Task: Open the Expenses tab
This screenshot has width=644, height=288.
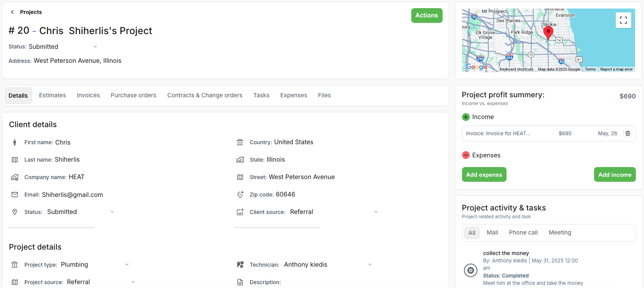Action: [294, 95]
